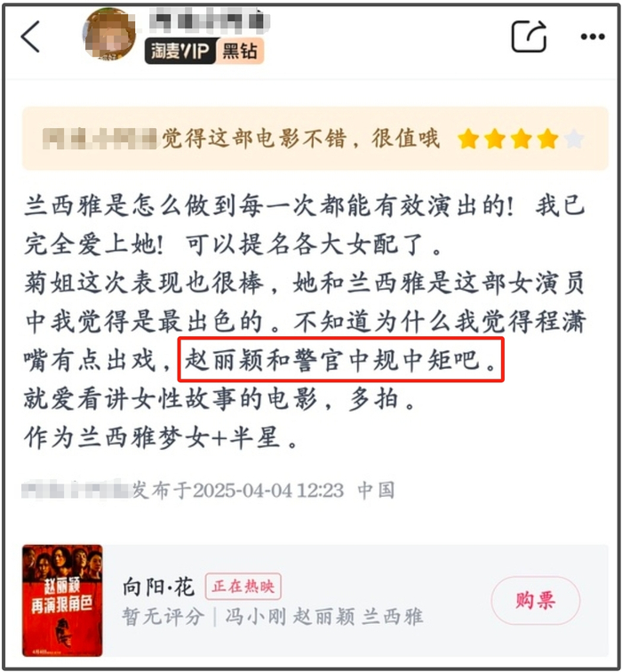Select the fourth rating star
This screenshot has width=622, height=672.
click(548, 139)
